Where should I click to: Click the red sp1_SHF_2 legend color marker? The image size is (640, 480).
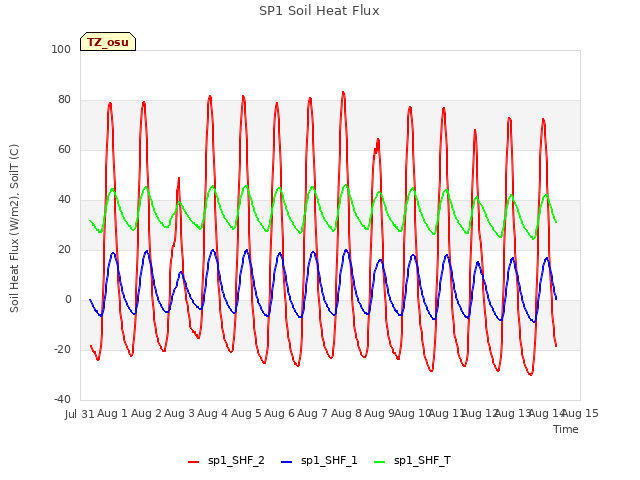(193, 462)
